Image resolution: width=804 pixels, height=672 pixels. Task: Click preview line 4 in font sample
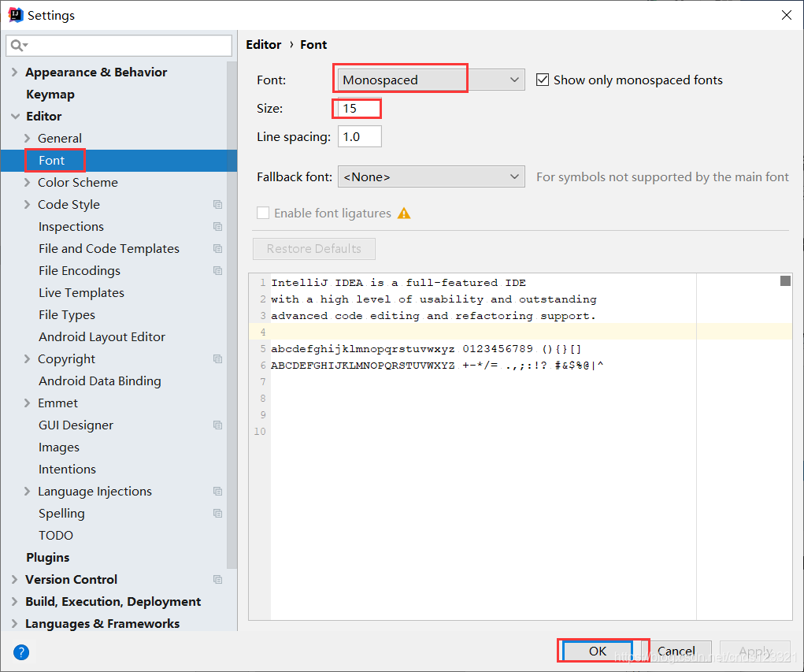click(521, 332)
